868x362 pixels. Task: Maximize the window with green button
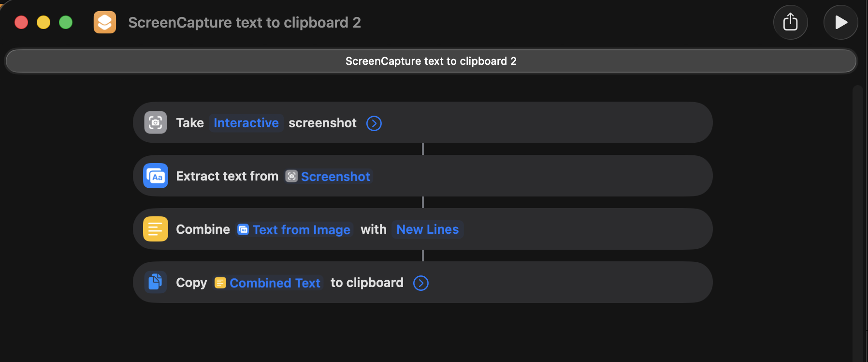66,22
